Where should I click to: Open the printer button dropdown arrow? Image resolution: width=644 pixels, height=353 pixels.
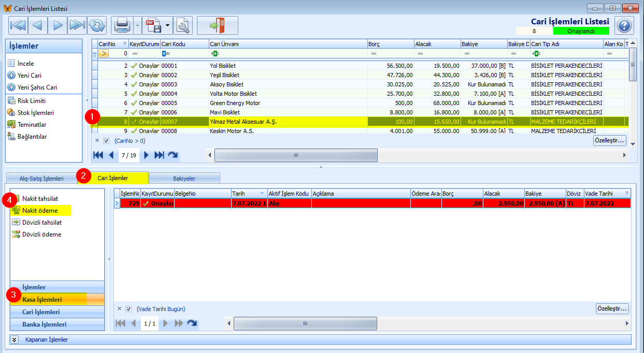point(137,25)
